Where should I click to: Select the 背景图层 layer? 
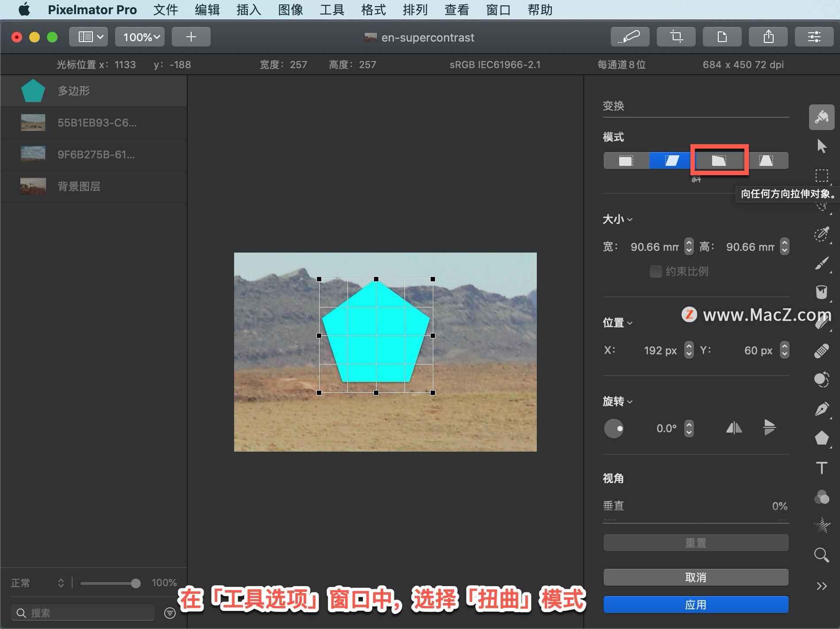pyautogui.click(x=93, y=186)
